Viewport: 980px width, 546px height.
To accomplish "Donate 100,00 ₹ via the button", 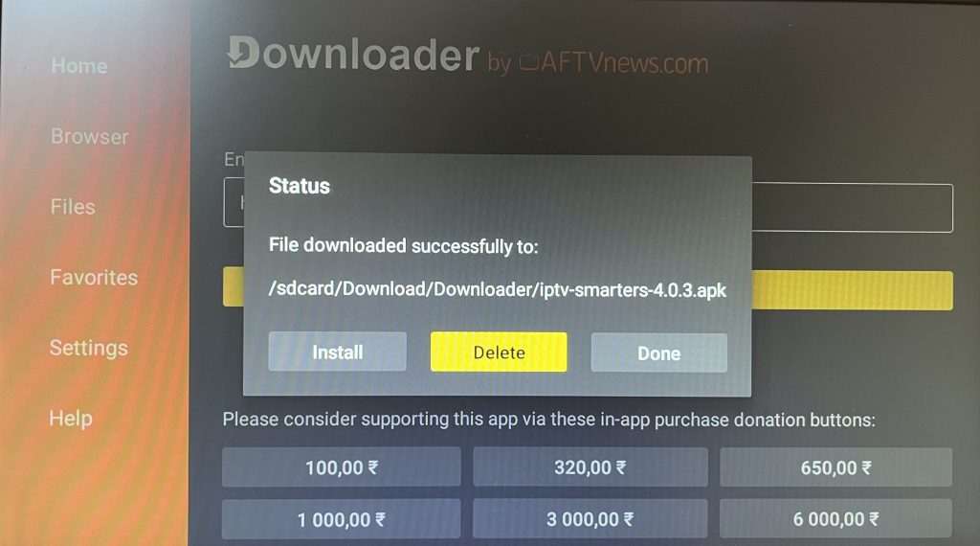I will pos(342,467).
